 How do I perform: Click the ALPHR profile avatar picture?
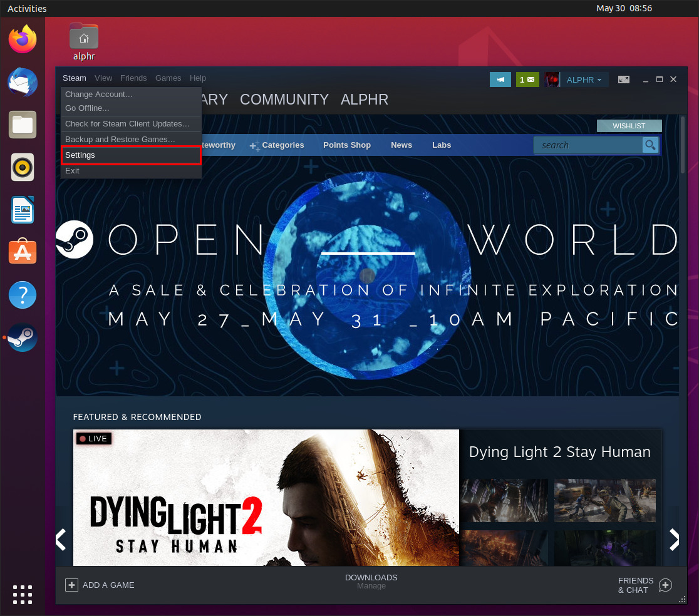(x=552, y=80)
